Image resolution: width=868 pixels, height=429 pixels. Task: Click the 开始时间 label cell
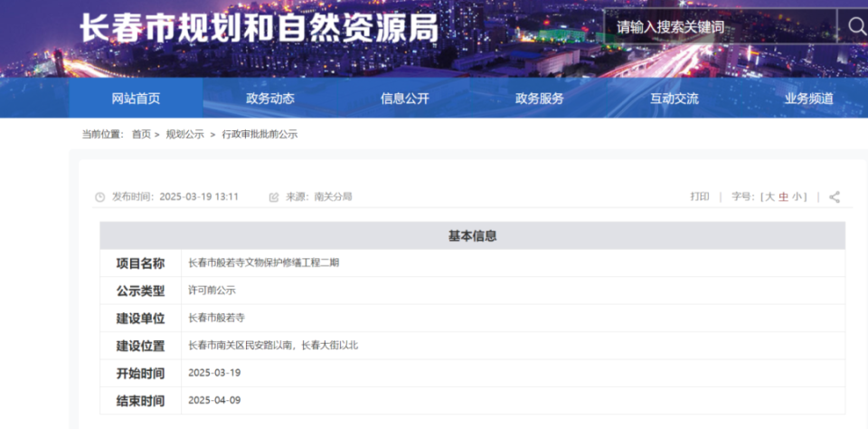click(x=141, y=373)
